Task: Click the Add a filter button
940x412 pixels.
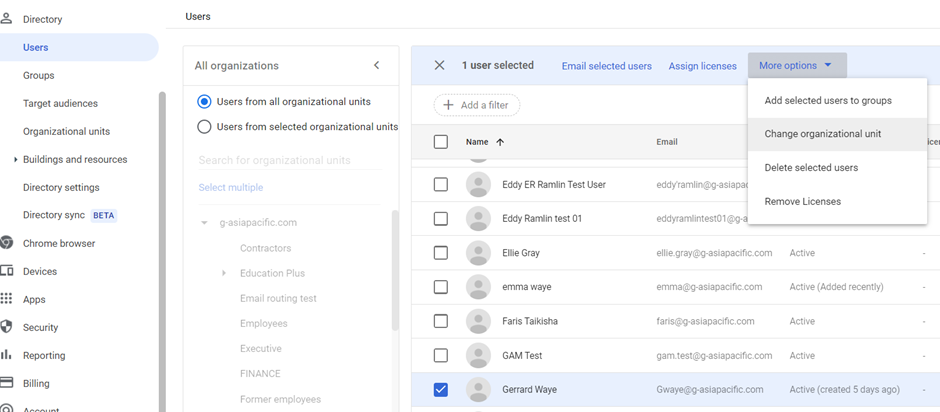Action: coord(477,105)
